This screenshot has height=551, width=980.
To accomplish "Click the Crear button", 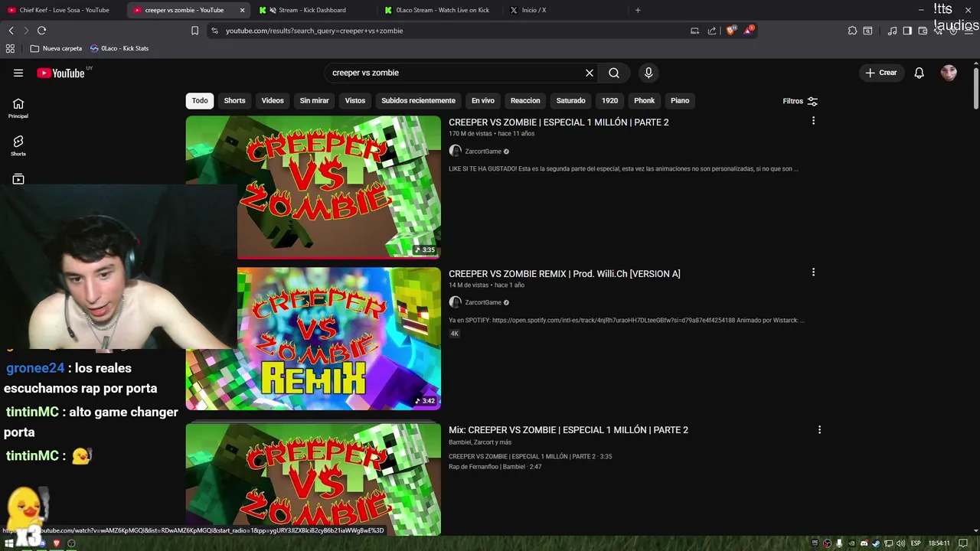I will pos(880,73).
